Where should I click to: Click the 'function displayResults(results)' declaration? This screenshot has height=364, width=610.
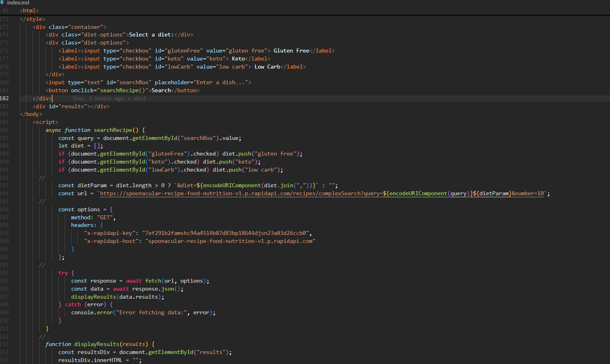tap(97, 344)
